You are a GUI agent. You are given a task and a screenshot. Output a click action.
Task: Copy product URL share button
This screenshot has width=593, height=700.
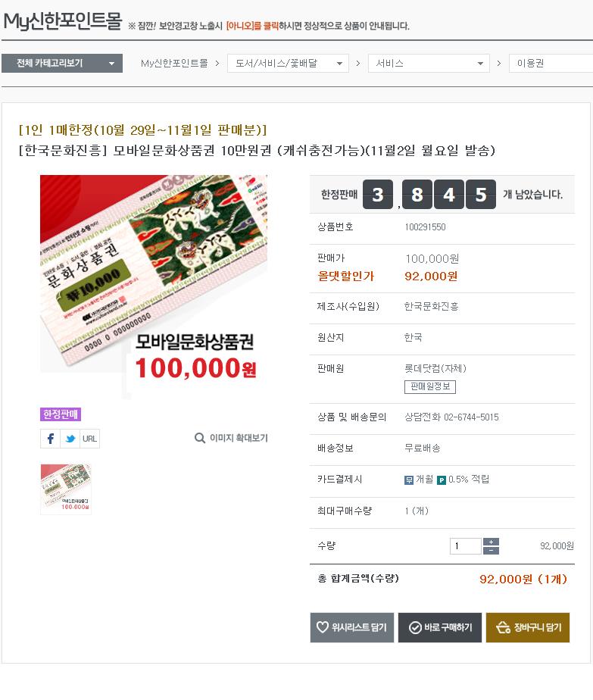(x=89, y=439)
